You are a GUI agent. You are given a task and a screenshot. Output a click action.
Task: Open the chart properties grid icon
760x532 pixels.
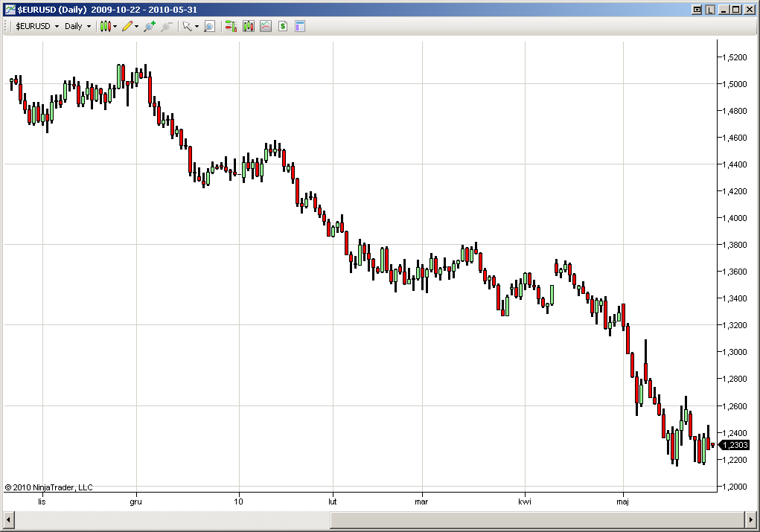298,26
